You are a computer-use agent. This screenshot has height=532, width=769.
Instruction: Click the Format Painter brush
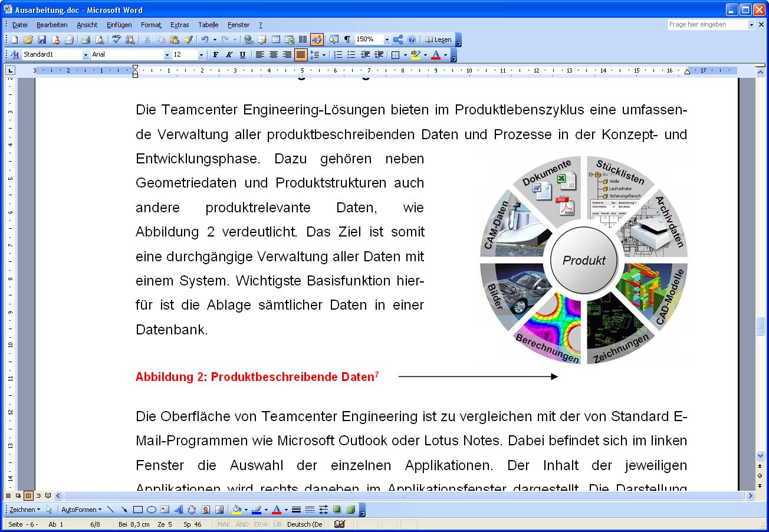188,40
